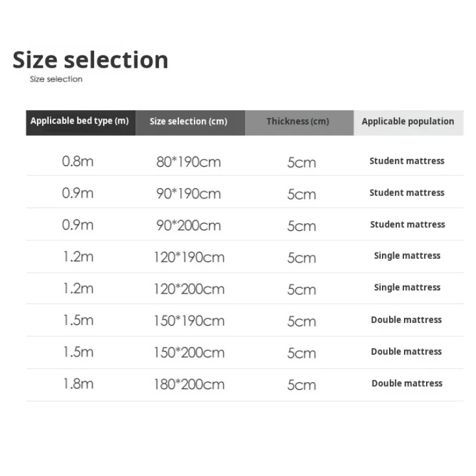Viewport: 476px width, 476px height.
Task: Pick the 90*200cm size cell
Action: click(189, 226)
